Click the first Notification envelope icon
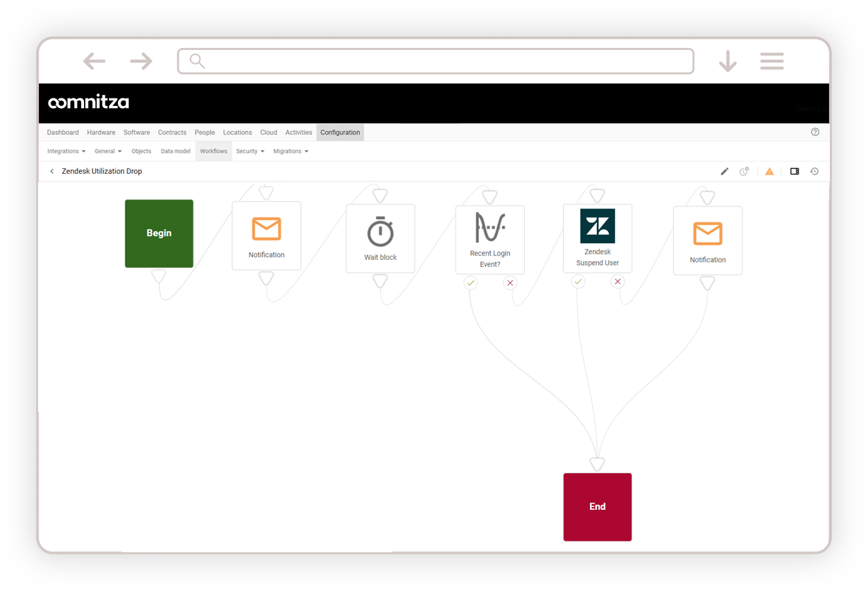The height and width of the screenshot is (591, 868). [266, 229]
